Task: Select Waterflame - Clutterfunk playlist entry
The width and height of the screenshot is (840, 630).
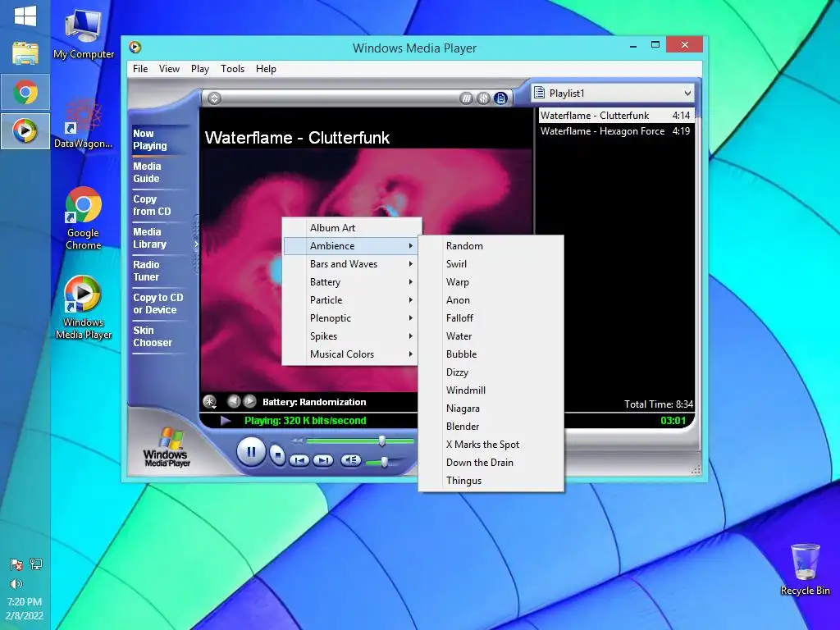Action: tap(615, 115)
